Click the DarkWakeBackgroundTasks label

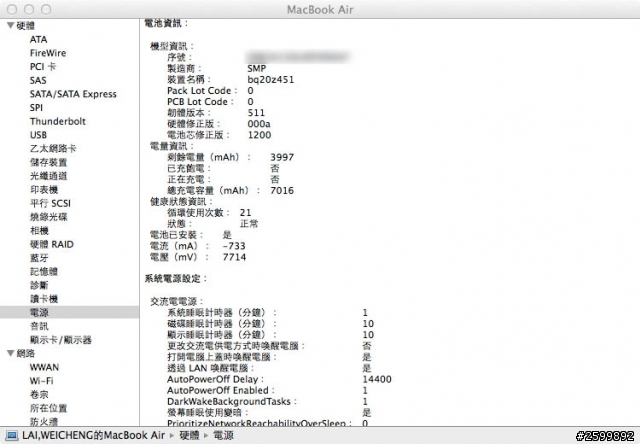tap(231, 402)
